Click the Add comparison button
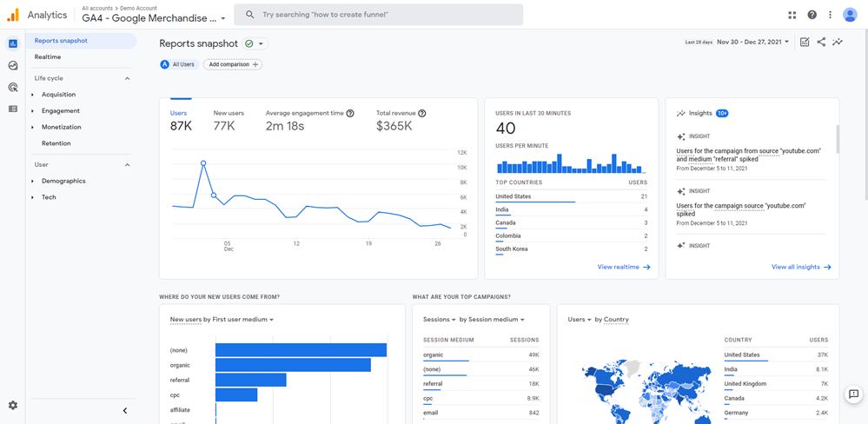The height and width of the screenshot is (424, 868). pyautogui.click(x=233, y=64)
